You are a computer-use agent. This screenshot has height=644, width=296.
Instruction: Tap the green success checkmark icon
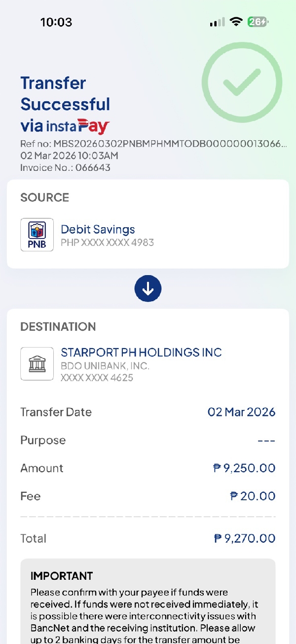[x=242, y=82]
